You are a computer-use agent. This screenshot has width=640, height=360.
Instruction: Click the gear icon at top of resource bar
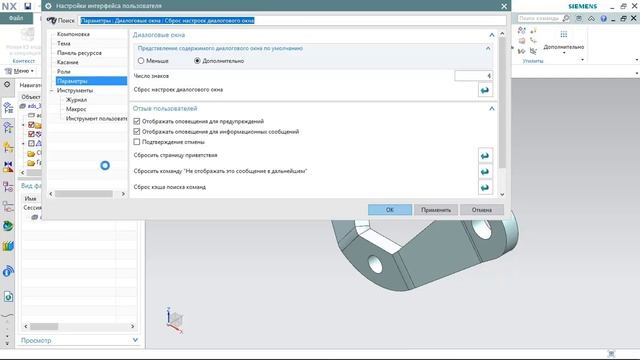(7, 84)
